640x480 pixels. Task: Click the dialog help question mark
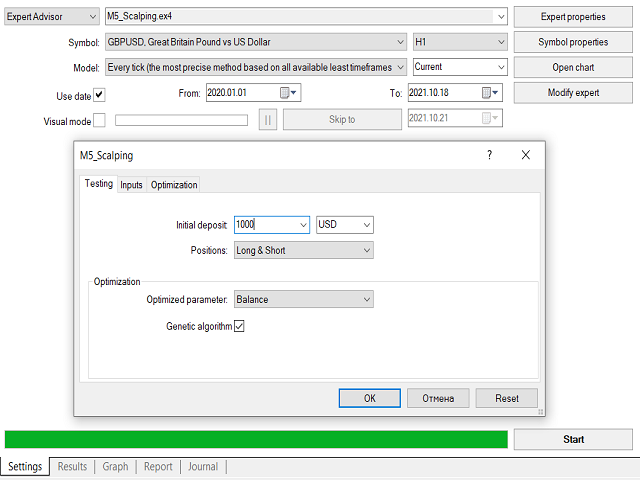(489, 155)
